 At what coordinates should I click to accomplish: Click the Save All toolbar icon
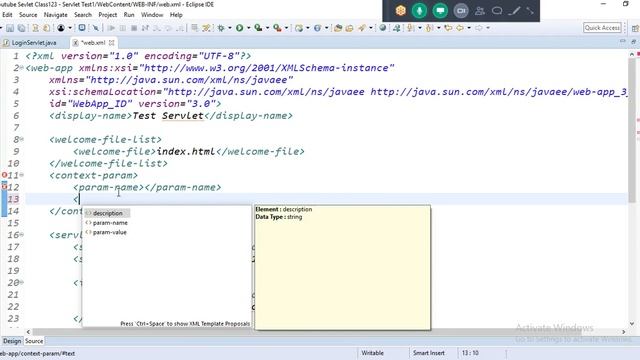[x=21, y=28]
